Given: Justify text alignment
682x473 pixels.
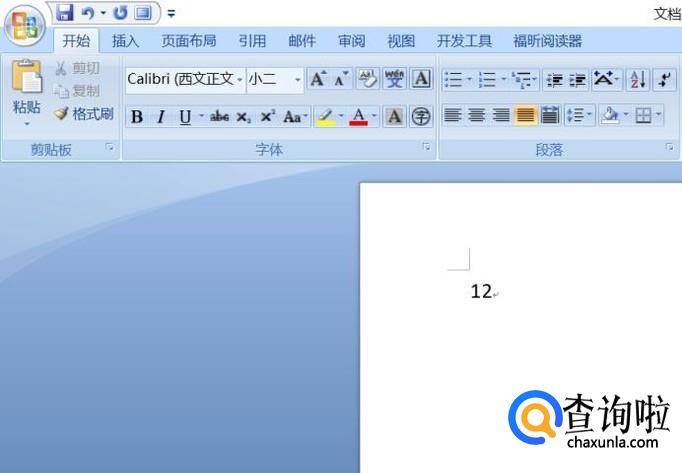Looking at the screenshot, I should pos(525,115).
